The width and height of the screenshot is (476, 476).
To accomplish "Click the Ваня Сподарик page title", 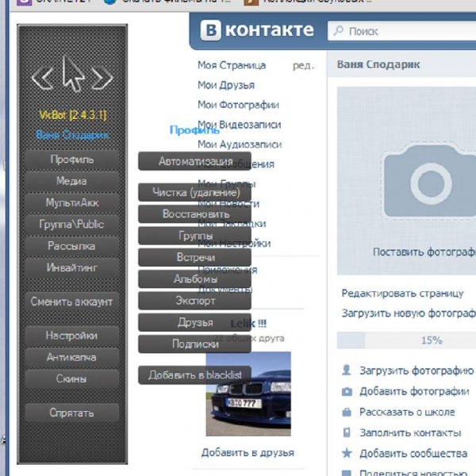I will (x=378, y=64).
